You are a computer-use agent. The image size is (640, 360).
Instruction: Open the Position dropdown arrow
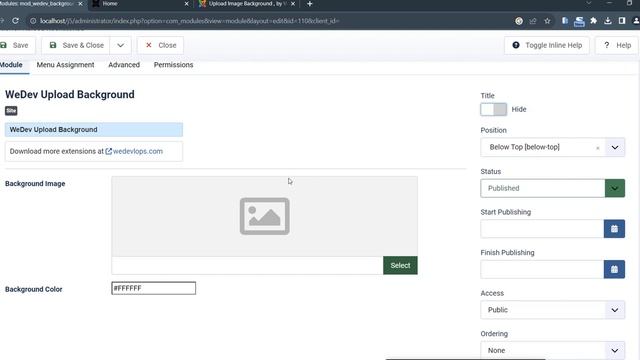coord(615,147)
